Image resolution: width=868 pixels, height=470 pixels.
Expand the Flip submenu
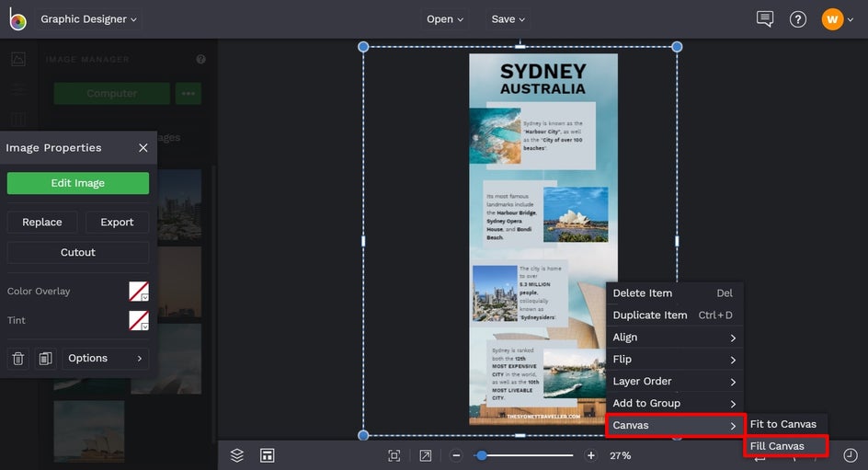674,360
